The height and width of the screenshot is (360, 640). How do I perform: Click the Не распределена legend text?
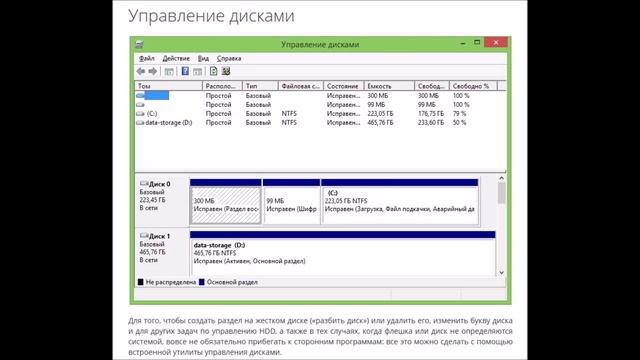click(171, 282)
